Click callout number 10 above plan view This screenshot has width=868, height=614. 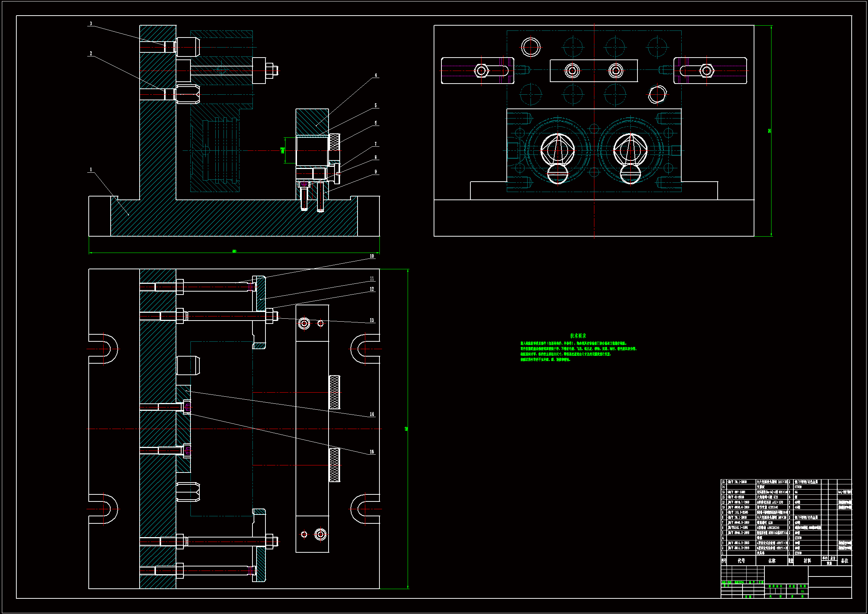coord(372,256)
